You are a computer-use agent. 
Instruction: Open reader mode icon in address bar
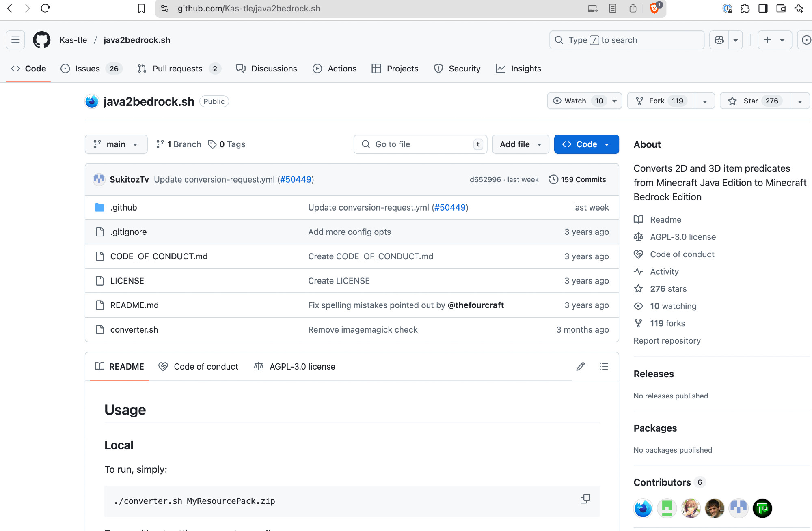tap(613, 8)
